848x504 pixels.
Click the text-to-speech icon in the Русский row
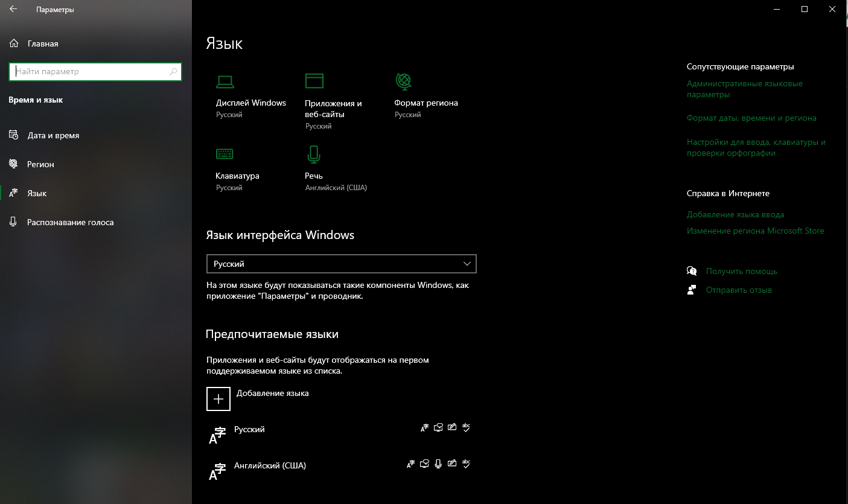(438, 428)
